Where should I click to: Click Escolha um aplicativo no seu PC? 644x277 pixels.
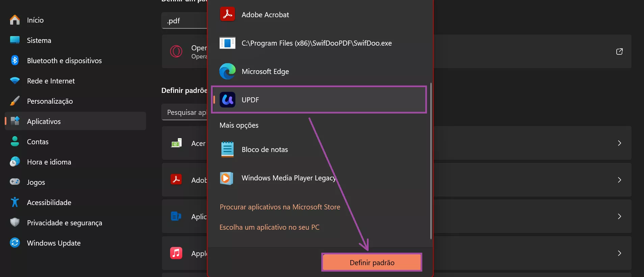(269, 227)
